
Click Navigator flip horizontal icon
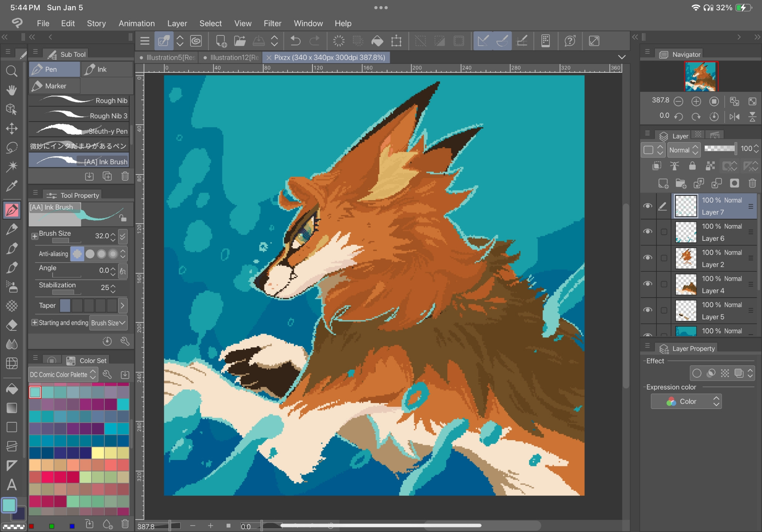[x=735, y=116]
